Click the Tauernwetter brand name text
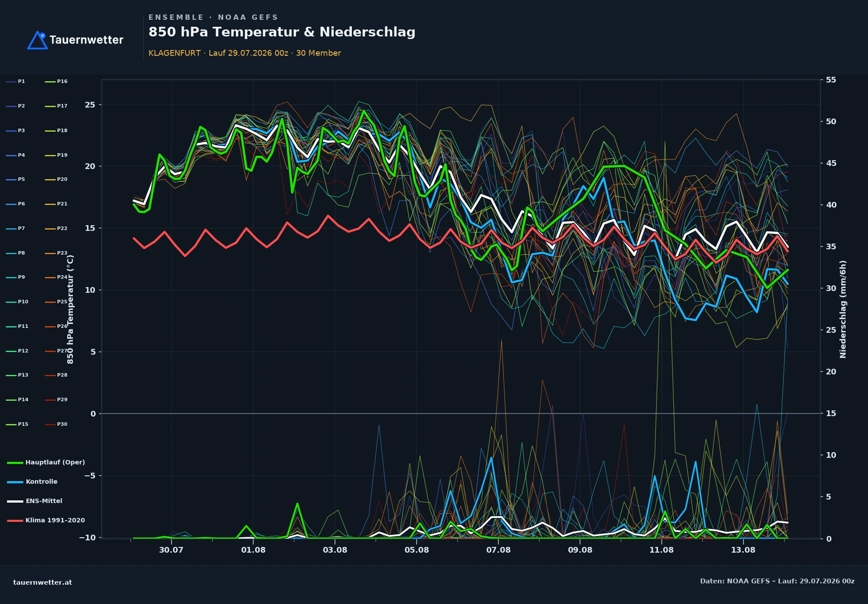The height and width of the screenshot is (604, 868). click(x=87, y=40)
